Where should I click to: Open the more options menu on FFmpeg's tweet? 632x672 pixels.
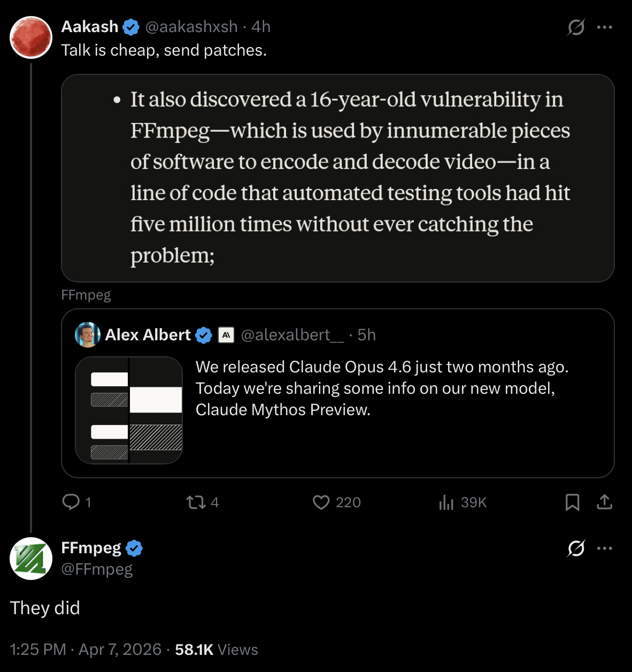[x=604, y=548]
